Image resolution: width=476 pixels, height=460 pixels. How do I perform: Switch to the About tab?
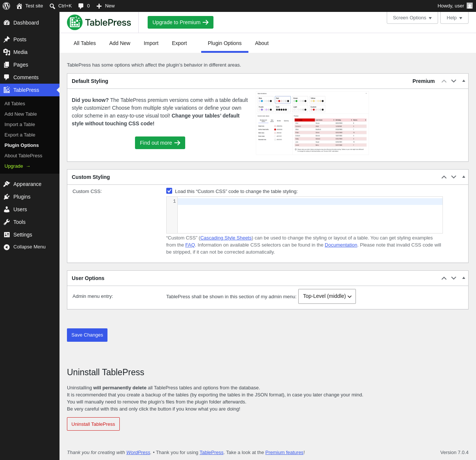[x=262, y=43]
